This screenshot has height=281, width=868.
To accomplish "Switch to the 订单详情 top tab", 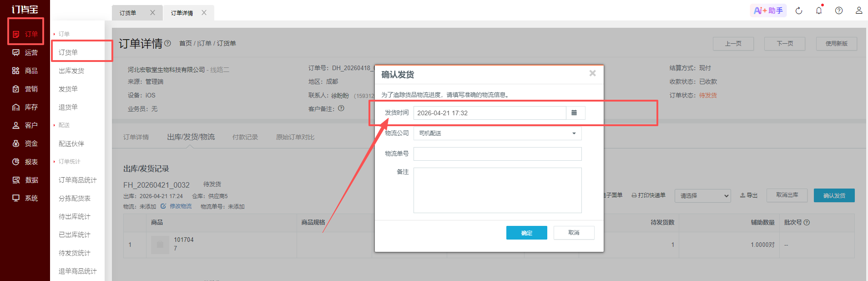I will (x=182, y=13).
